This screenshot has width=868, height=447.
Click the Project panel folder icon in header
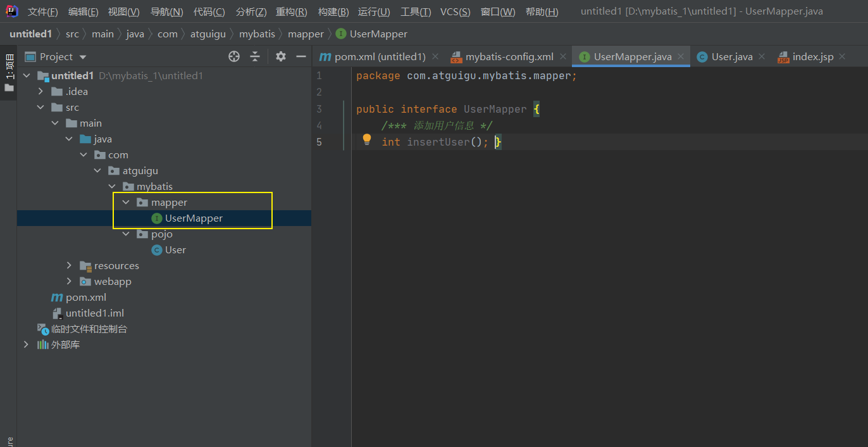tap(30, 56)
